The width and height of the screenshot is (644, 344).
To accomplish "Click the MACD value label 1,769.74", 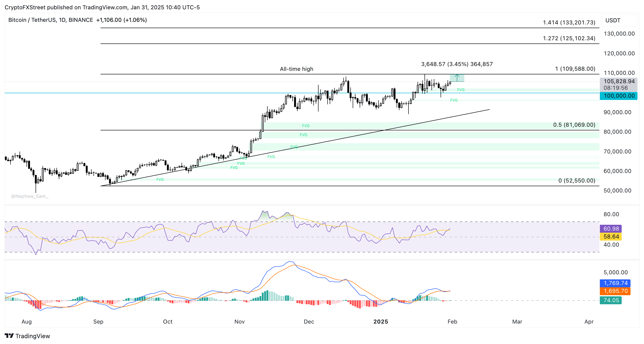I will tap(615, 283).
